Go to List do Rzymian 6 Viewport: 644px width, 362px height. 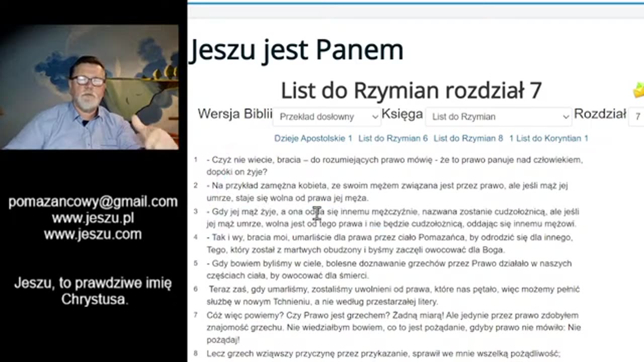pyautogui.click(x=393, y=138)
